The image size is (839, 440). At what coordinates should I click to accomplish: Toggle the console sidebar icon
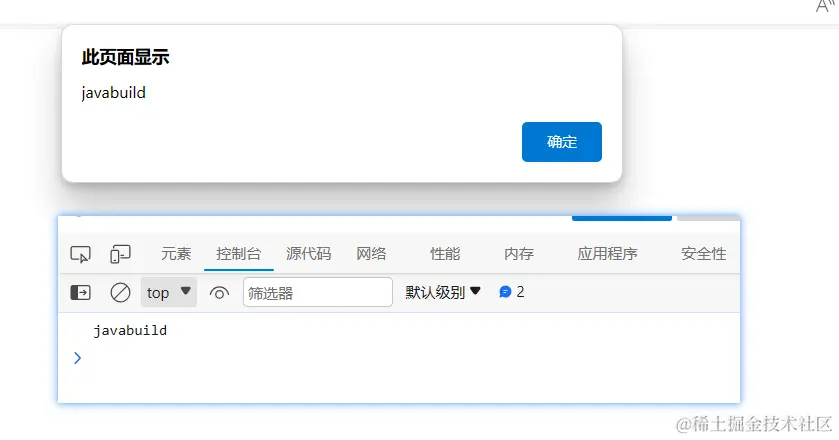click(81, 293)
